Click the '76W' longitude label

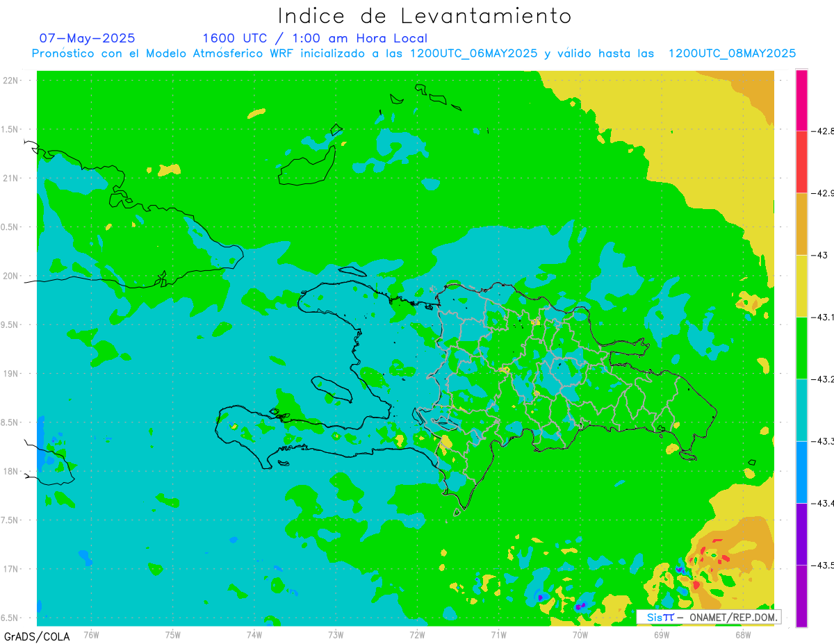pos(91,634)
